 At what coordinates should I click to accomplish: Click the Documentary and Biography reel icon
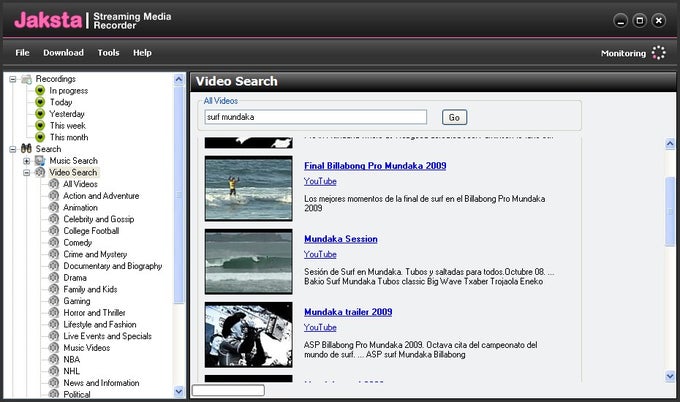pos(54,266)
